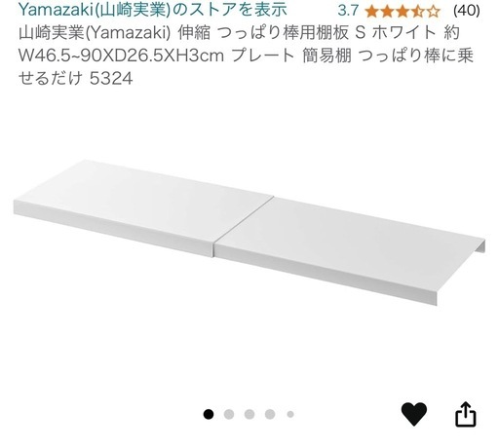Select the third image indicator dot
The width and height of the screenshot is (499, 448).
pos(249,414)
